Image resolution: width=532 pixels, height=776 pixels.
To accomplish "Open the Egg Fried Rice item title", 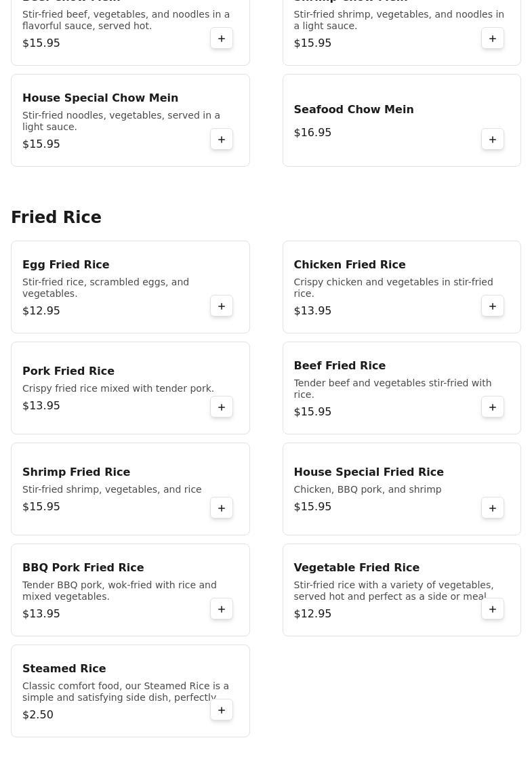I will pos(66,265).
